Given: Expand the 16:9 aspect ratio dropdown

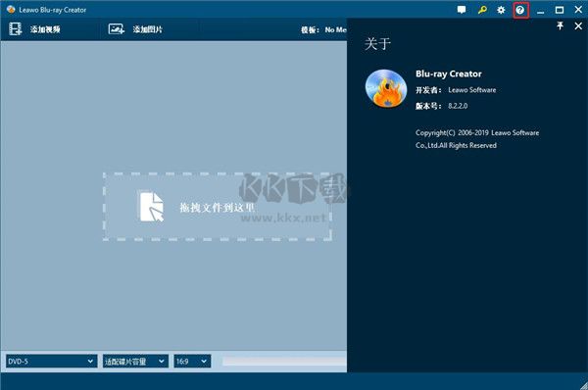Looking at the screenshot, I should (x=192, y=362).
